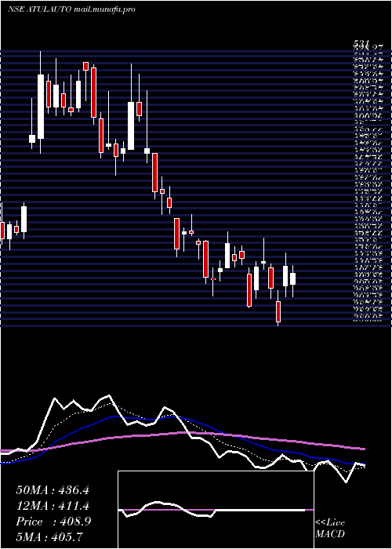Click inside the MACD inset chart box
The image size is (392, 549).
point(216,510)
